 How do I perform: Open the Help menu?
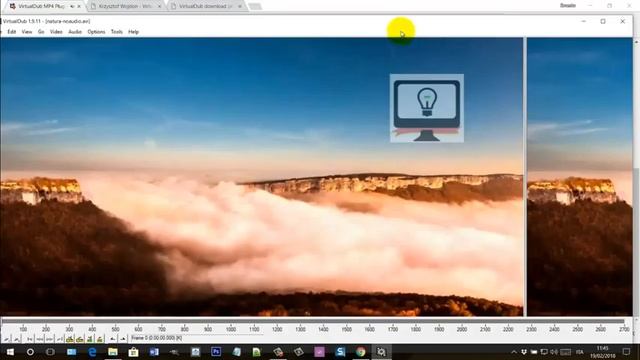(x=133, y=32)
